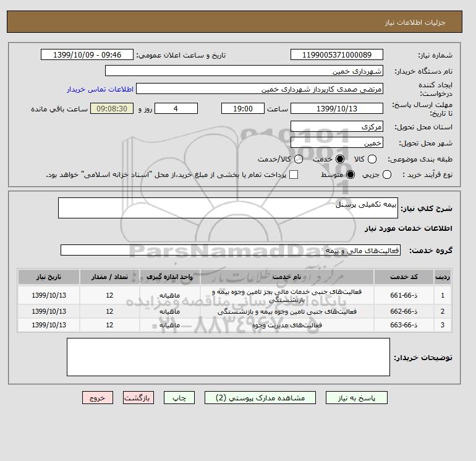Click the پاسخ به نیاز button
Viewport: 476px width, 461px height.
(357, 398)
